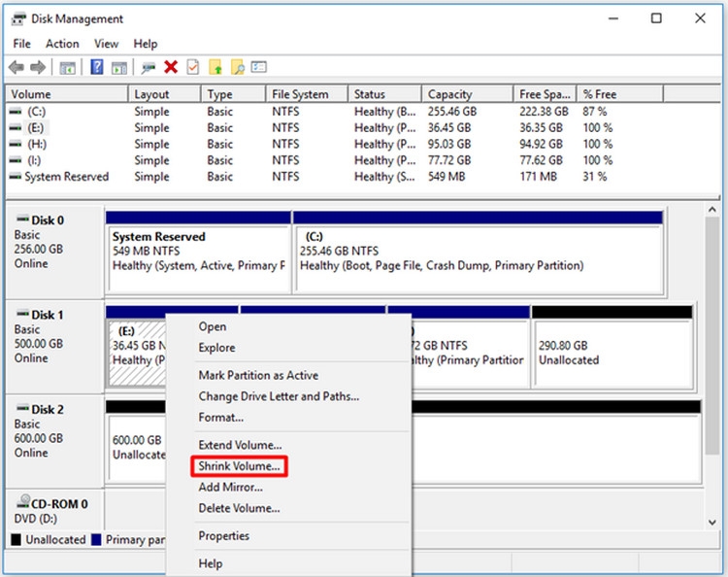Viewport: 728px width, 577px height.
Task: Select the (E:) hatched partition on Disk 1
Action: click(x=137, y=353)
